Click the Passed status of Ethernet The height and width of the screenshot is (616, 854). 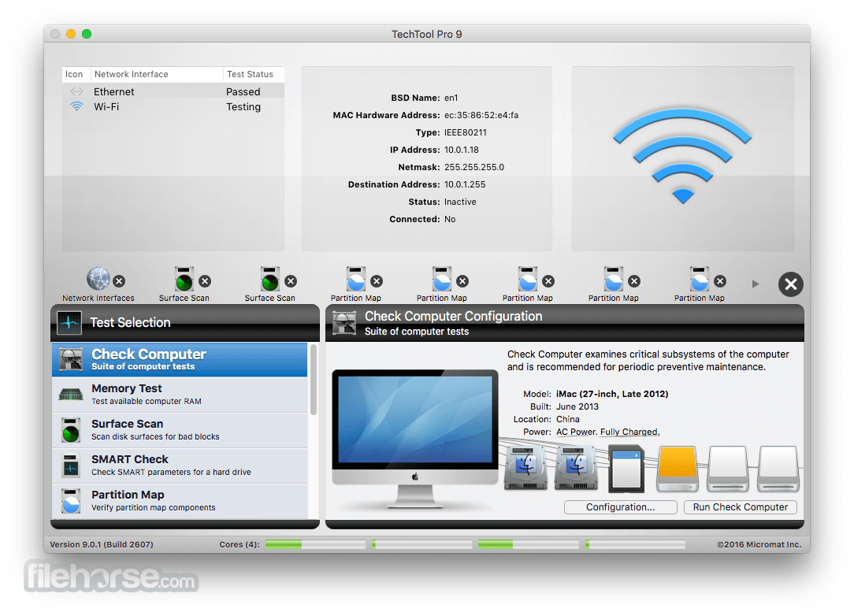[x=243, y=91]
